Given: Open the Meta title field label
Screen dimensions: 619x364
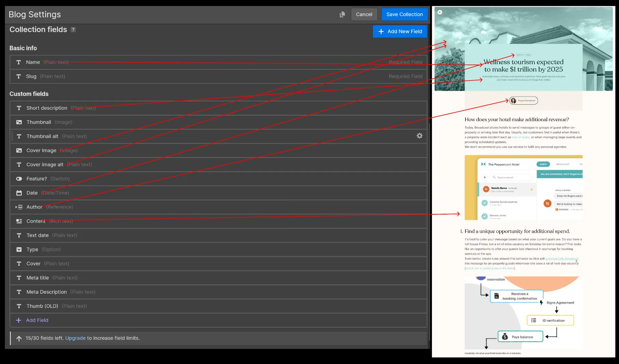Looking at the screenshot, I should [x=38, y=278].
